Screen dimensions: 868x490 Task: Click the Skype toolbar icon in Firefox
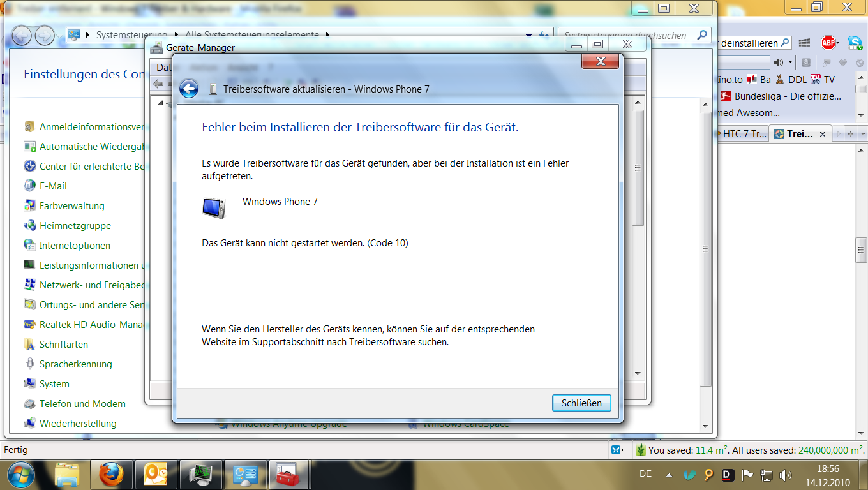[855, 43]
